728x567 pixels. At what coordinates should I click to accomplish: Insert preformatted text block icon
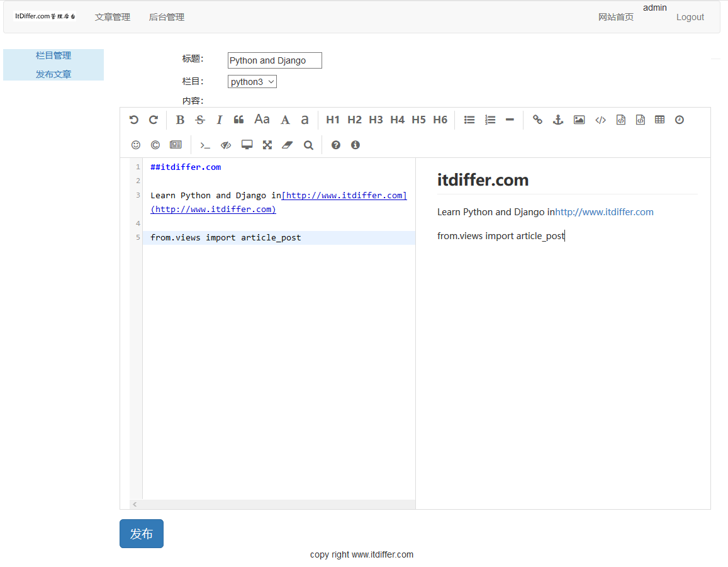(621, 120)
